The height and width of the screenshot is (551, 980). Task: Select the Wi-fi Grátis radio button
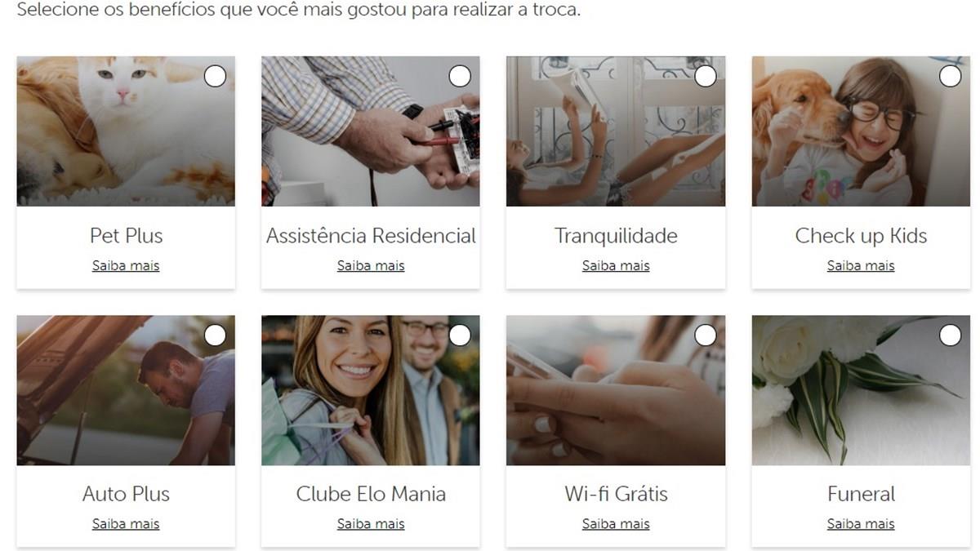click(x=705, y=335)
